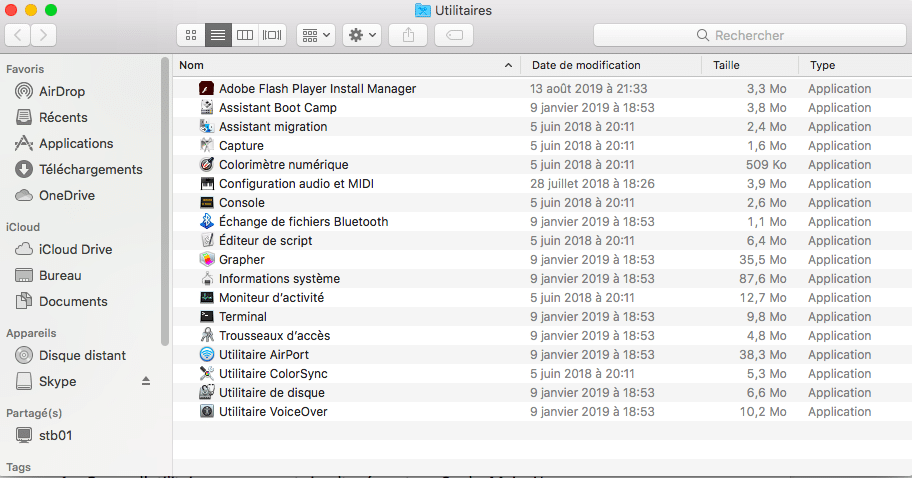
Task: Switch to list view
Action: (218, 35)
